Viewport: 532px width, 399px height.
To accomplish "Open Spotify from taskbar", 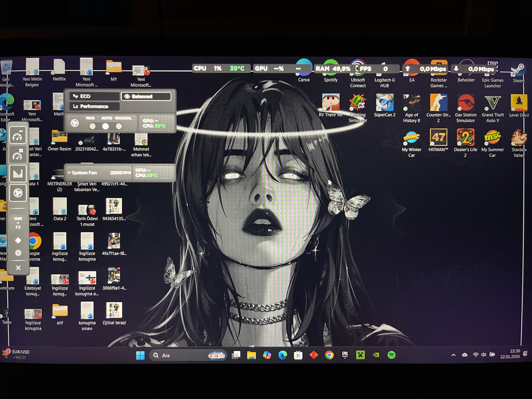I will 391,355.
